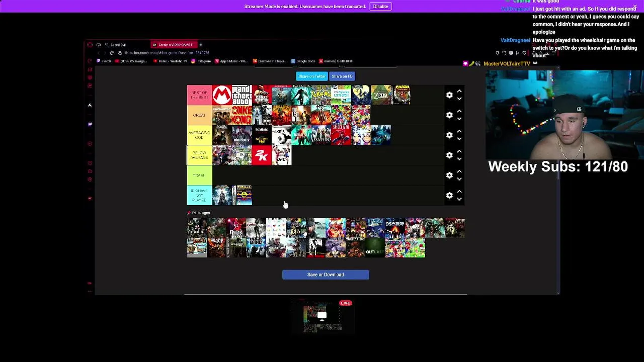Image resolution: width=644 pixels, height=362 pixels.
Task: Select the Red Dead Redemption tile
Action: click(262, 95)
